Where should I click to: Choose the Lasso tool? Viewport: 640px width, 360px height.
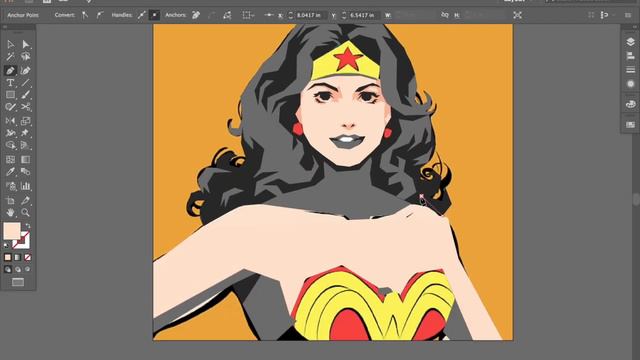click(x=26, y=56)
